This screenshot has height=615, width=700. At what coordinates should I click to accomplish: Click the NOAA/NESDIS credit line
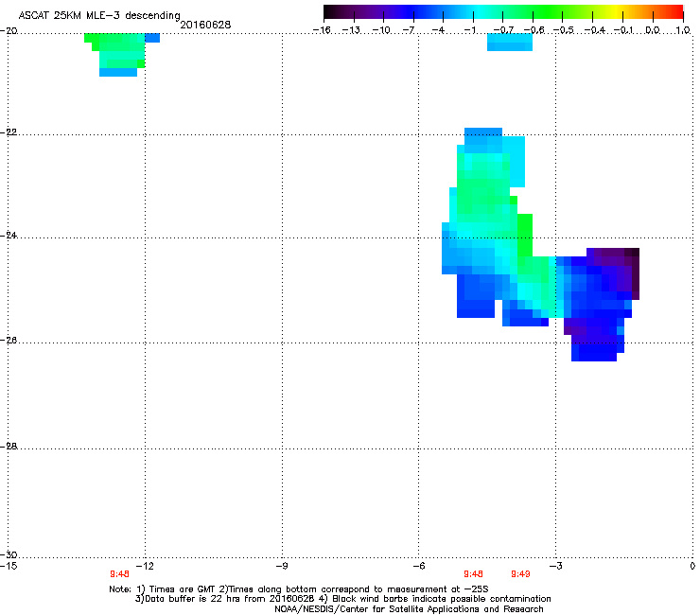(409, 609)
